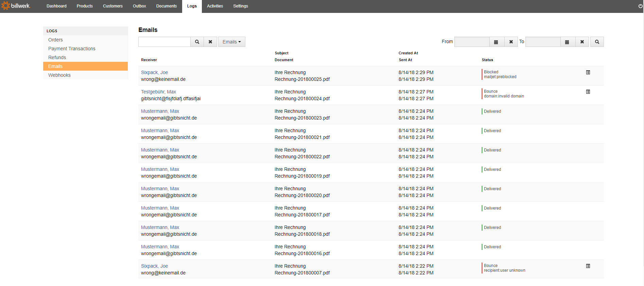Open the Documents menu
Image resolution: width=644 pixels, height=286 pixels.
[167, 6]
